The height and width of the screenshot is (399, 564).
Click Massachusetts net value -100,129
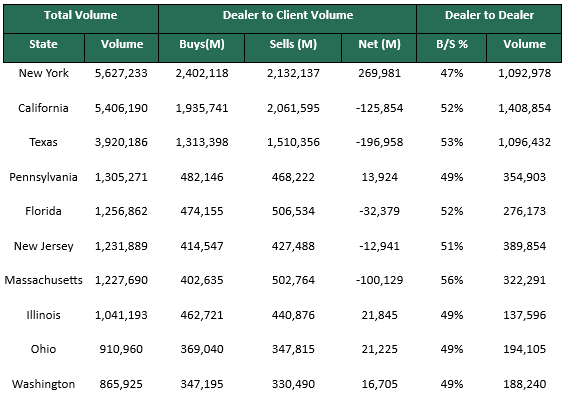click(x=379, y=280)
